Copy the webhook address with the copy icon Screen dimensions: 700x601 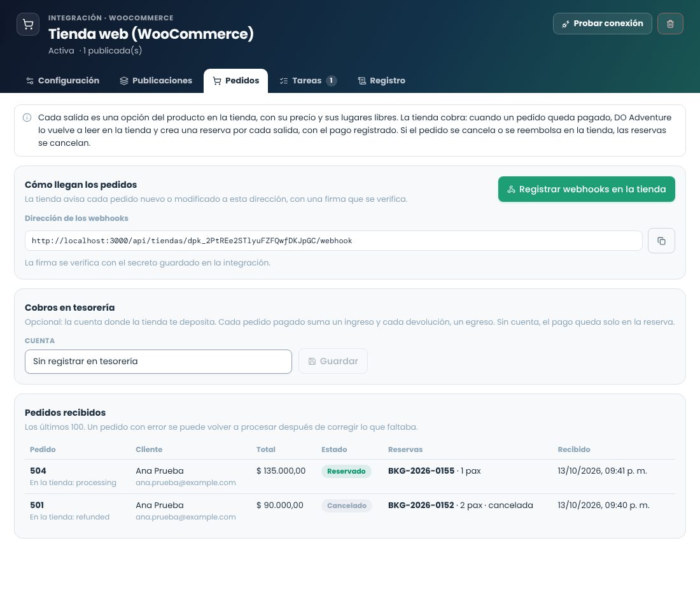[661, 241]
